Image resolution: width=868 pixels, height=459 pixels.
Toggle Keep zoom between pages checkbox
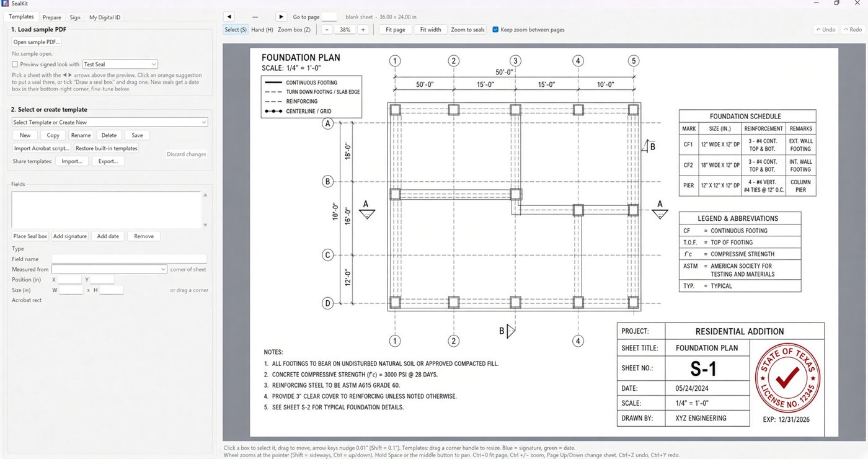(x=495, y=30)
